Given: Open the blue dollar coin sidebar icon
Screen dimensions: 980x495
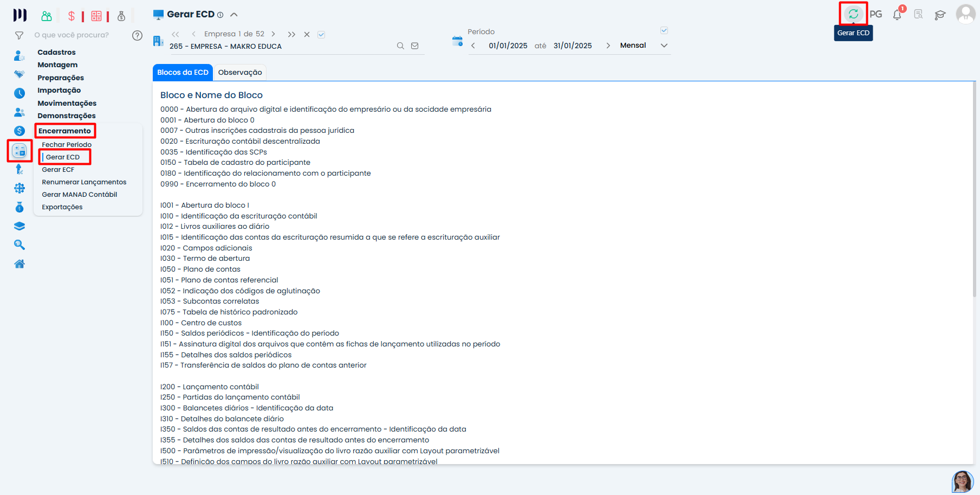Looking at the screenshot, I should [x=20, y=131].
